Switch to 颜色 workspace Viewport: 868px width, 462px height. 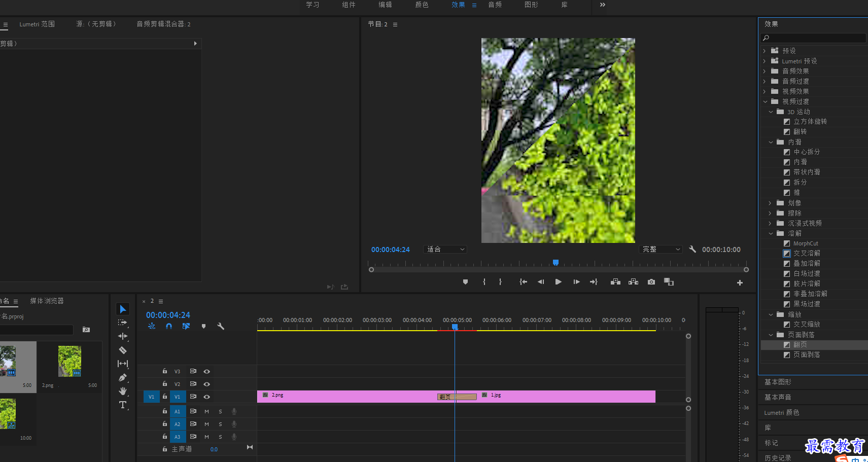click(x=422, y=5)
